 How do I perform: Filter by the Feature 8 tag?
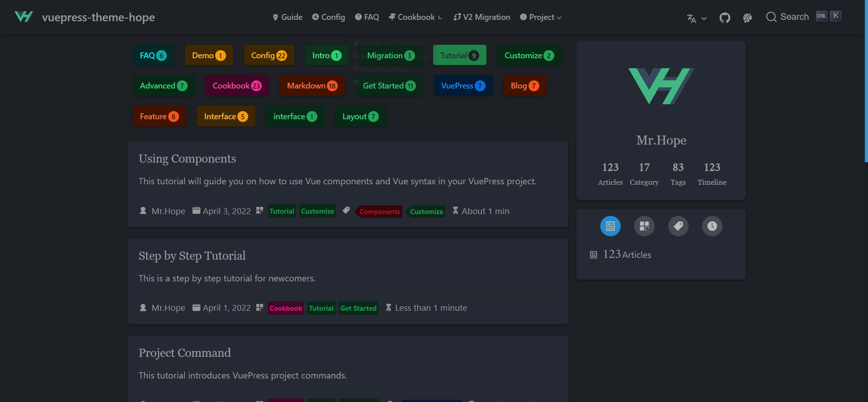click(159, 117)
